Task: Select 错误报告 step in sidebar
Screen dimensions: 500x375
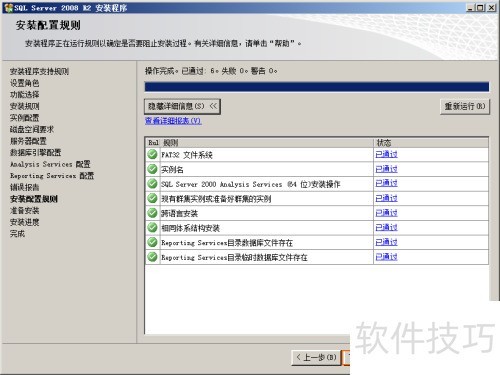Action: tap(24, 187)
